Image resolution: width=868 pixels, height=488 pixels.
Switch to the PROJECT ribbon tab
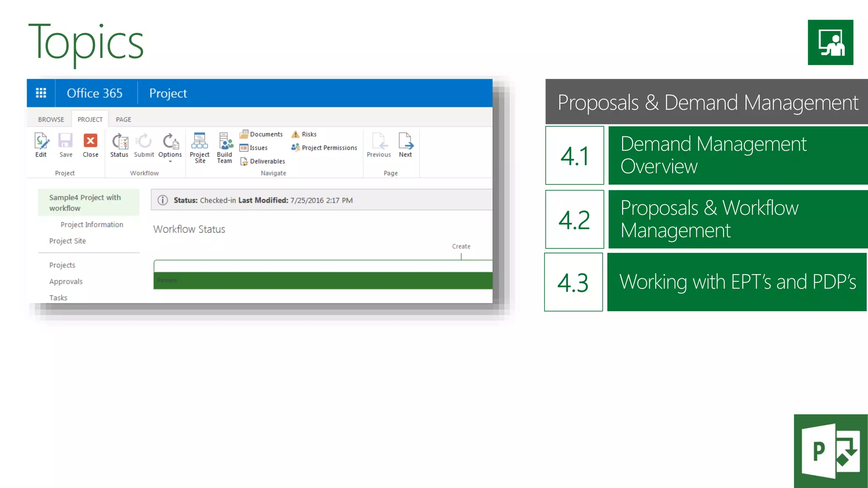[x=90, y=119]
